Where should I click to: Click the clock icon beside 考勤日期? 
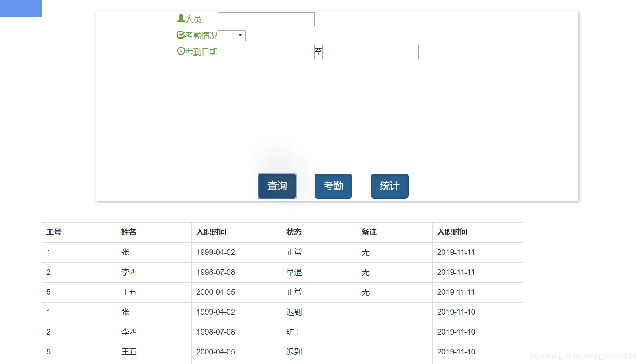181,51
